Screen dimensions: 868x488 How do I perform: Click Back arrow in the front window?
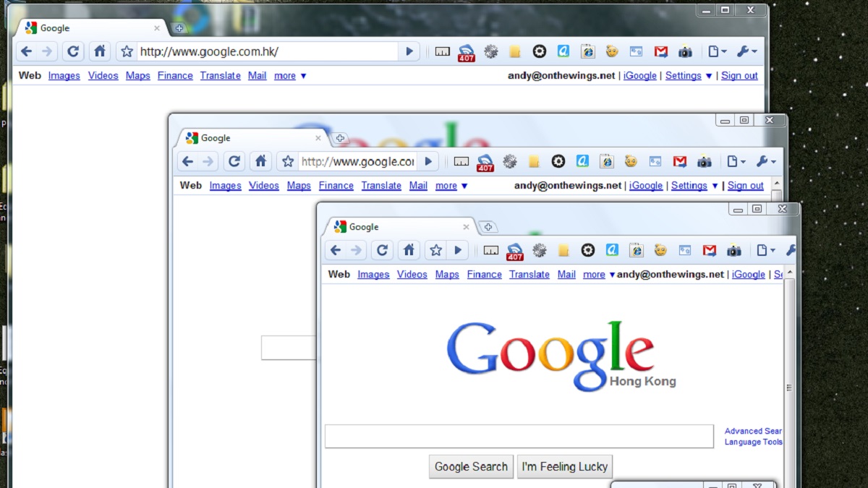335,250
